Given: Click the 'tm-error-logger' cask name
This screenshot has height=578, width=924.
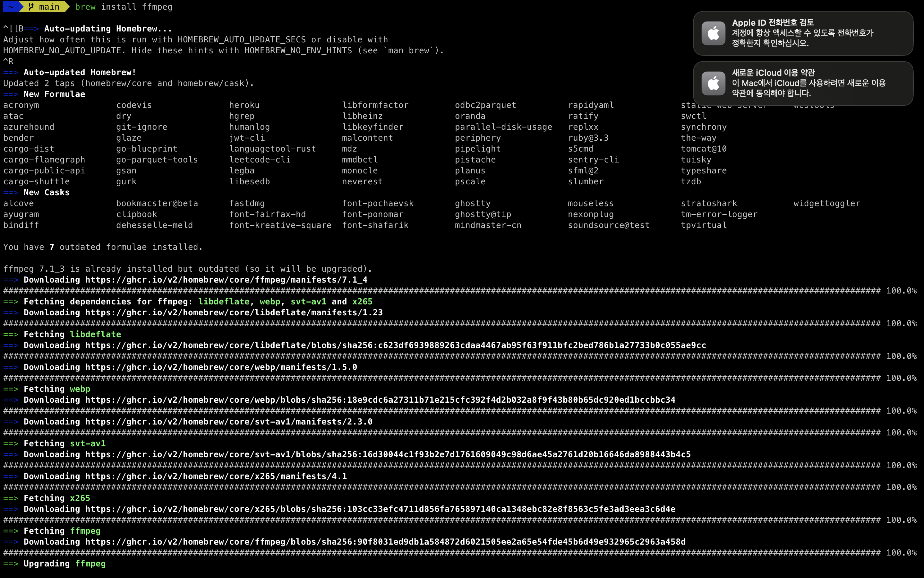Looking at the screenshot, I should click(x=719, y=215).
